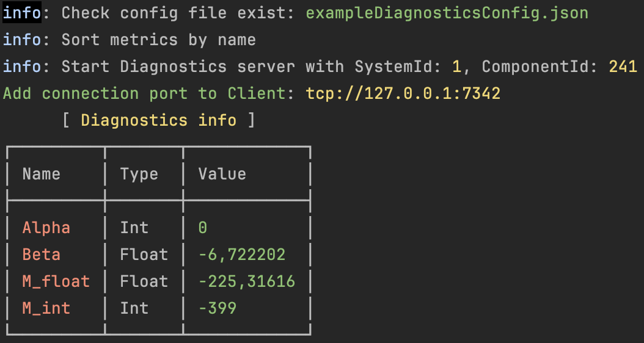This screenshot has width=644, height=343.
Task: Click the highlighted info label on first line
Action: tap(22, 13)
